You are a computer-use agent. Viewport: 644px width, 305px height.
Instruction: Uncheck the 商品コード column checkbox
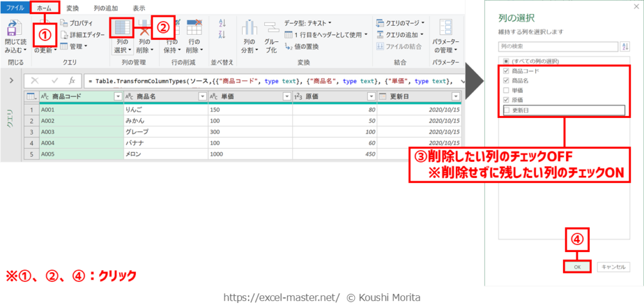click(x=507, y=71)
